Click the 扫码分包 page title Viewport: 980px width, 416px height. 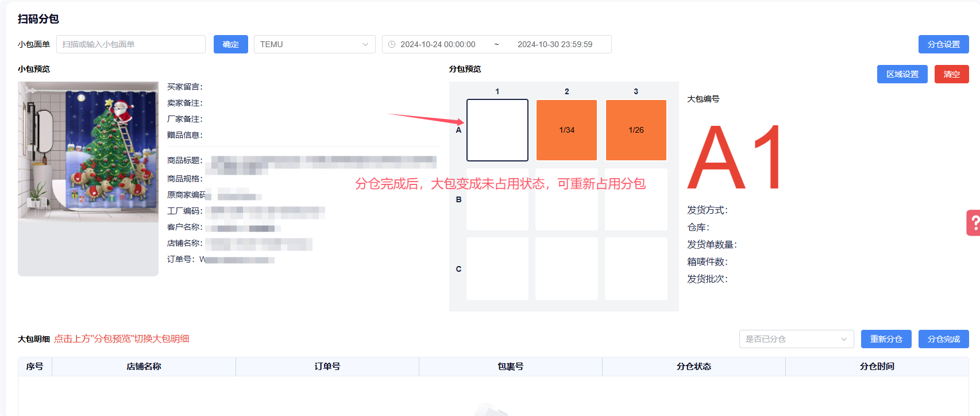click(38, 19)
